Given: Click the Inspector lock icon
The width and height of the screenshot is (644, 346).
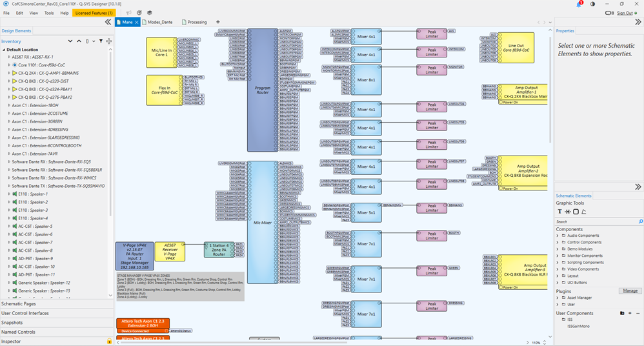Looking at the screenshot, I should (x=109, y=341).
